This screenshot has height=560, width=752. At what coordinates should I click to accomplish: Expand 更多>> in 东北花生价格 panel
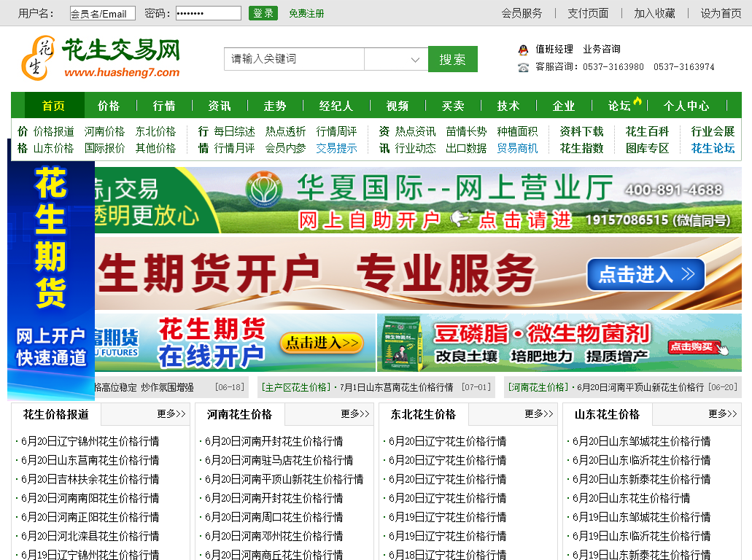pos(538,413)
